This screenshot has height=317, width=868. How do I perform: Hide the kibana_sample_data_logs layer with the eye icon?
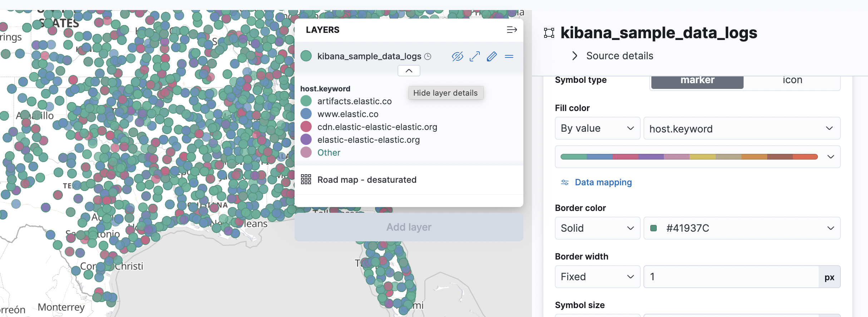coord(457,56)
